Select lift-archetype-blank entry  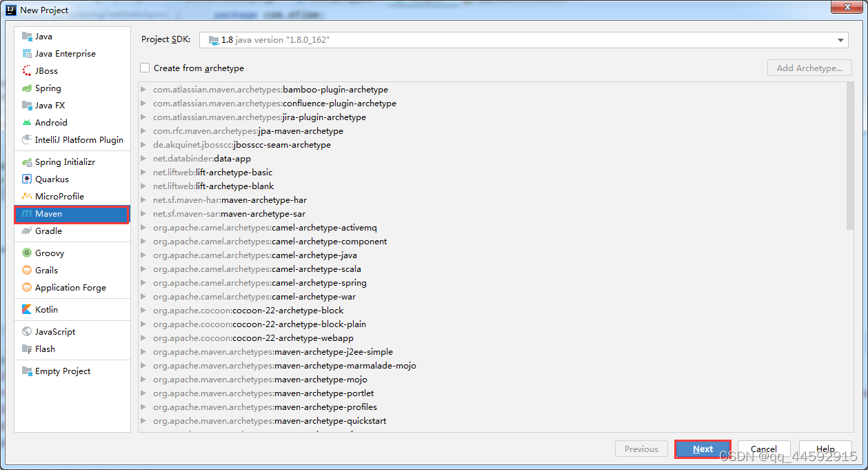[x=214, y=186]
